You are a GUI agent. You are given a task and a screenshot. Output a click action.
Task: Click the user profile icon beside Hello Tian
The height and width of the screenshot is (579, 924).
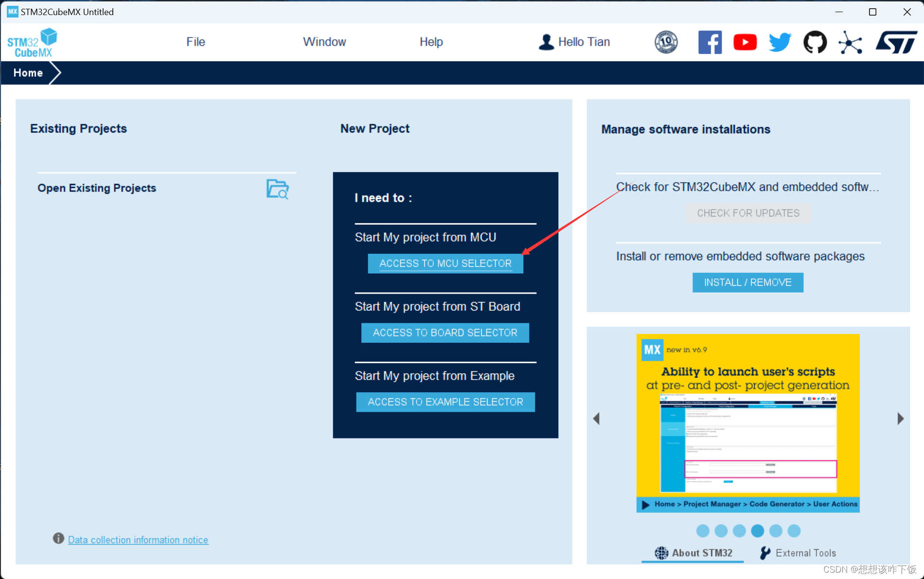click(x=546, y=42)
